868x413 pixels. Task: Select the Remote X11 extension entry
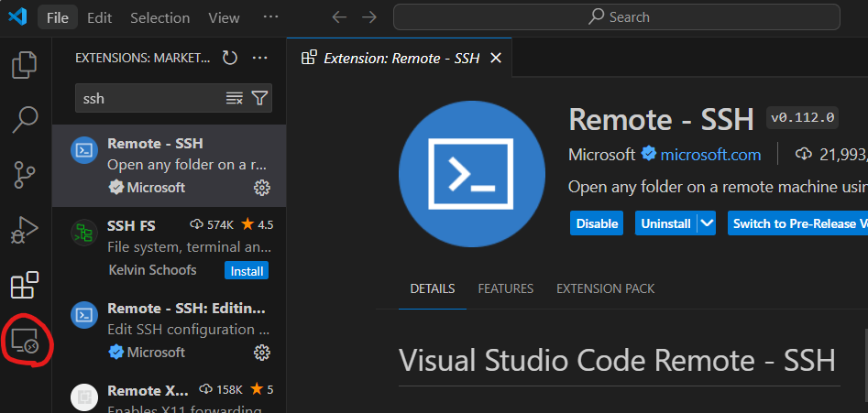(170, 393)
